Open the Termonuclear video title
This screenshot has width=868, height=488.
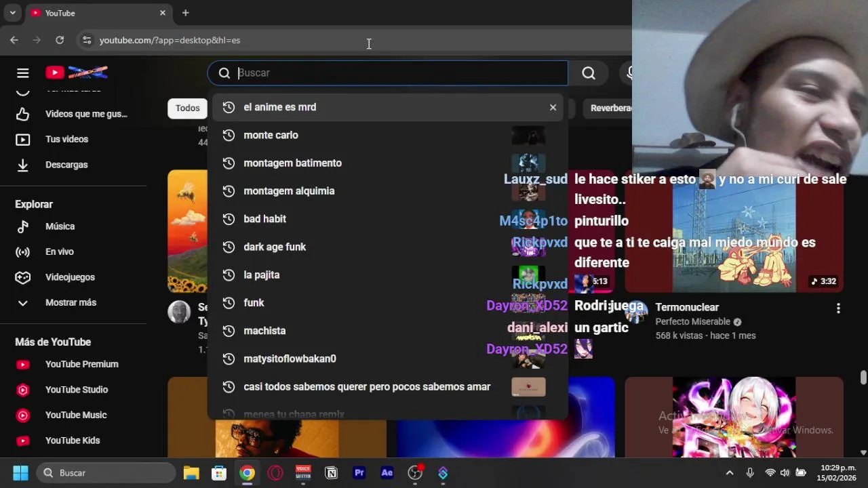point(687,307)
